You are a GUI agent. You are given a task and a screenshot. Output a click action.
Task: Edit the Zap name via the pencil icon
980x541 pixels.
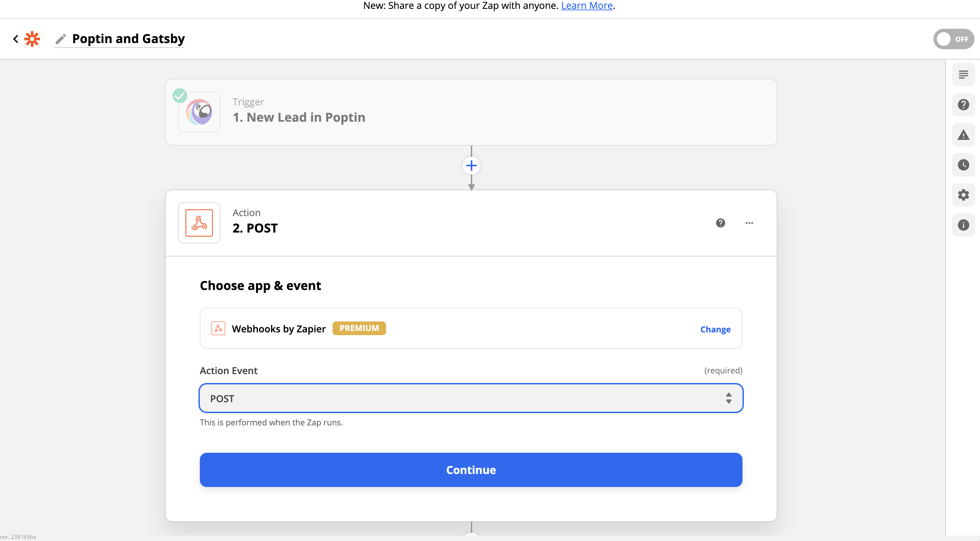pos(61,39)
